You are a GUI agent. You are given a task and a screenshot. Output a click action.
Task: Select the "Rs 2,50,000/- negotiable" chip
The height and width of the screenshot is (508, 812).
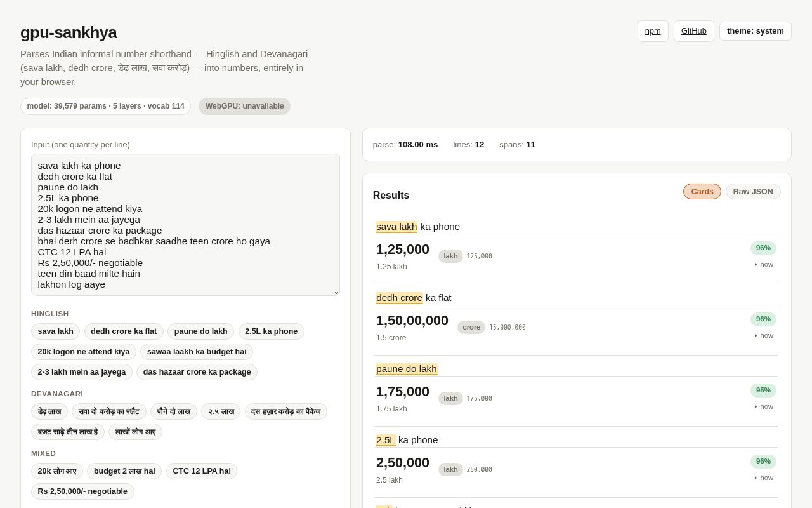82,491
